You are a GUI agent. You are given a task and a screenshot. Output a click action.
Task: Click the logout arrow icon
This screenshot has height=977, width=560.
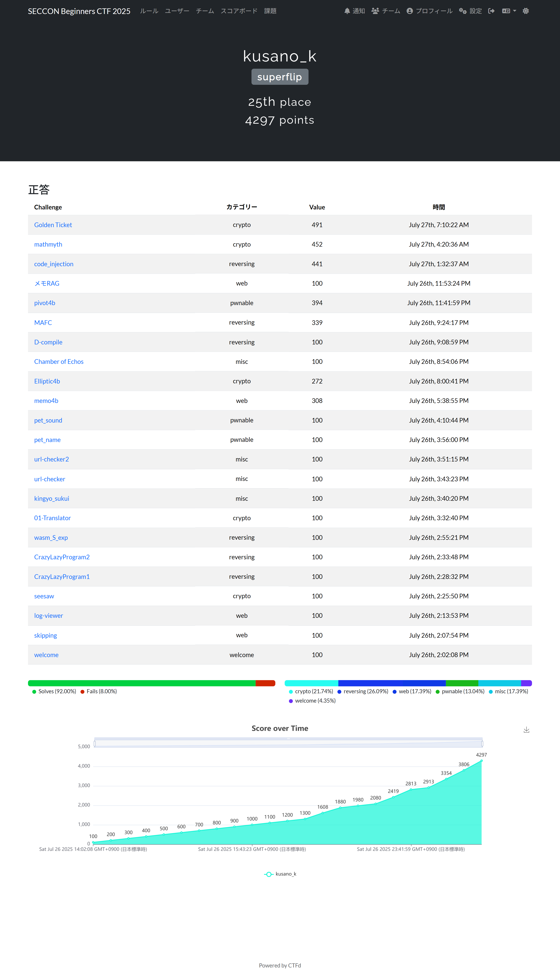tap(491, 11)
